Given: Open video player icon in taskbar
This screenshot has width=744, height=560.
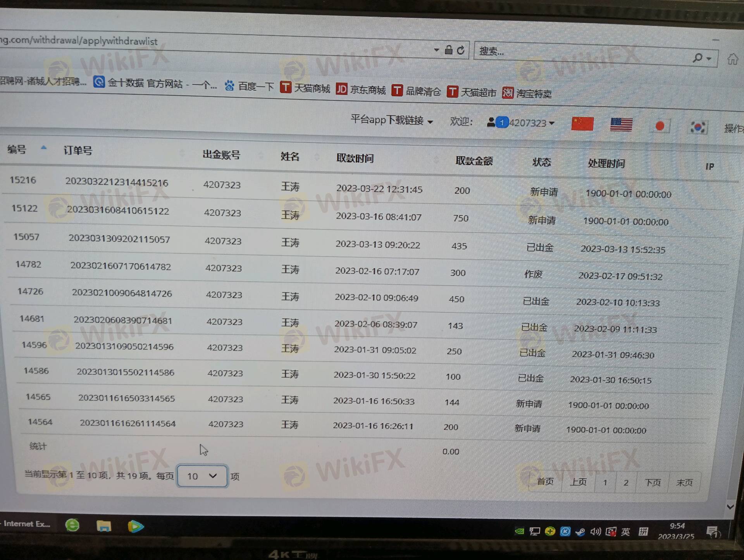Looking at the screenshot, I should pyautogui.click(x=135, y=526).
